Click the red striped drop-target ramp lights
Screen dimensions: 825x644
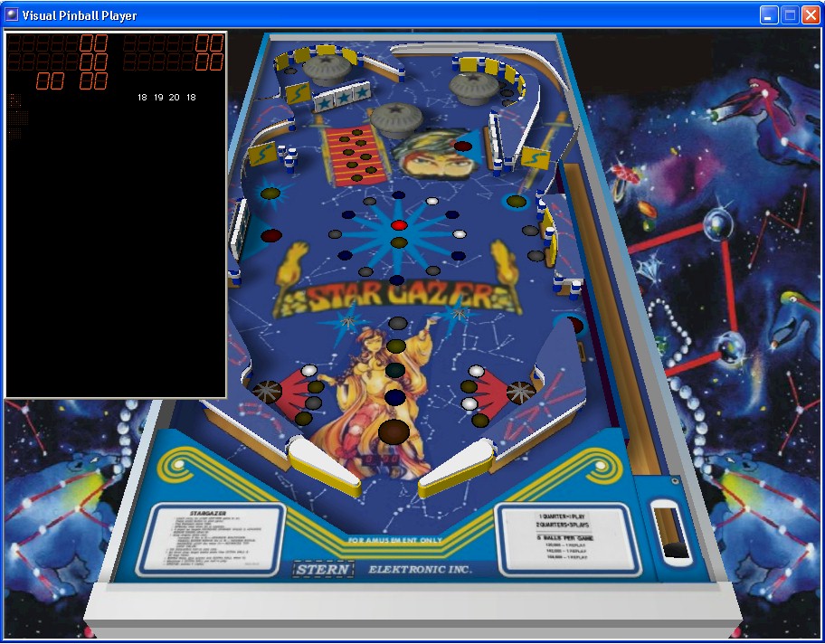point(356,156)
